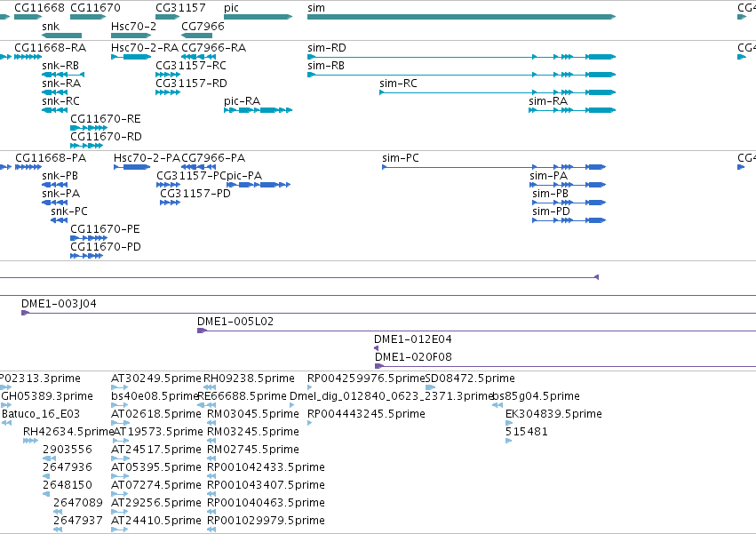Select the CG11670 gene label

tap(95, 8)
